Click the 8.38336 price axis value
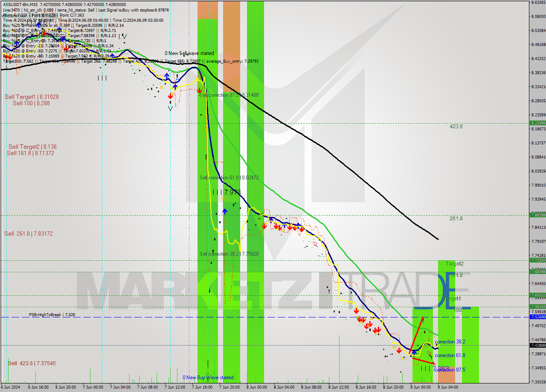This screenshot has height=392, width=546. 538,72
